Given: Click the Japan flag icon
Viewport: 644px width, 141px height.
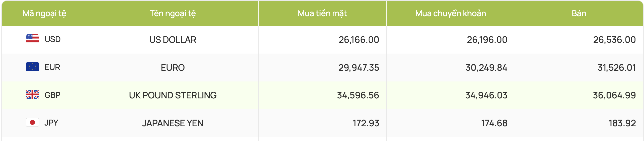Looking at the screenshot, I should [x=32, y=122].
